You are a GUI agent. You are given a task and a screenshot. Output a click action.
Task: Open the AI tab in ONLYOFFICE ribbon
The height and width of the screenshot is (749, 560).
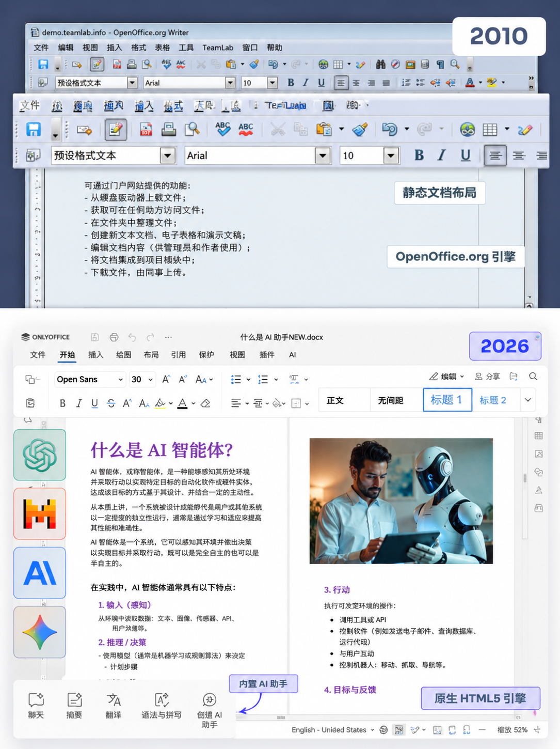tap(293, 355)
